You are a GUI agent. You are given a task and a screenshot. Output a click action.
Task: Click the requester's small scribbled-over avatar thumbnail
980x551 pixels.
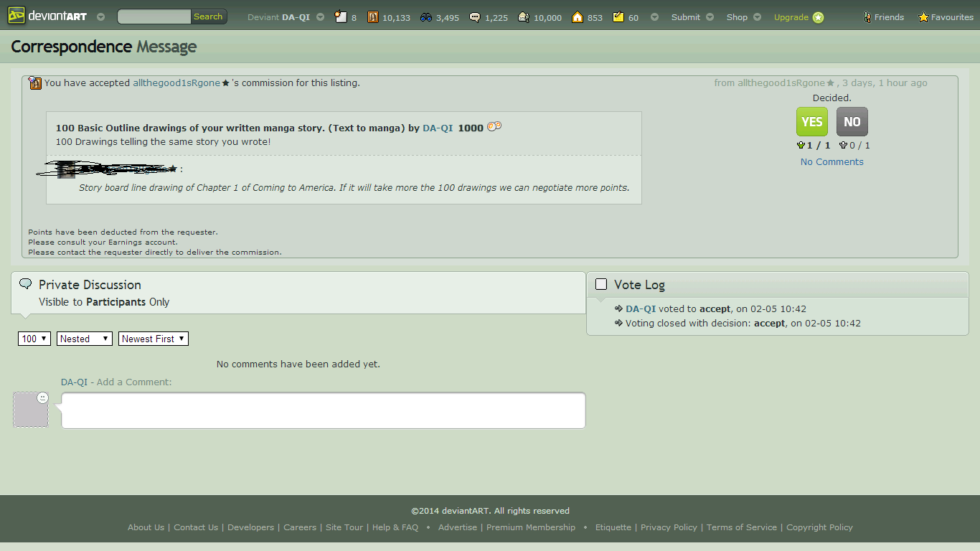[x=66, y=170]
